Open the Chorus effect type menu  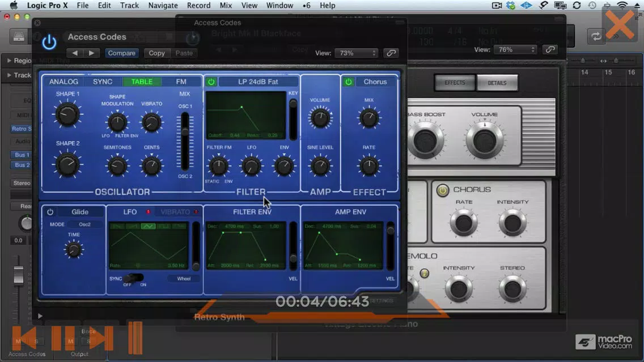[375, 82]
